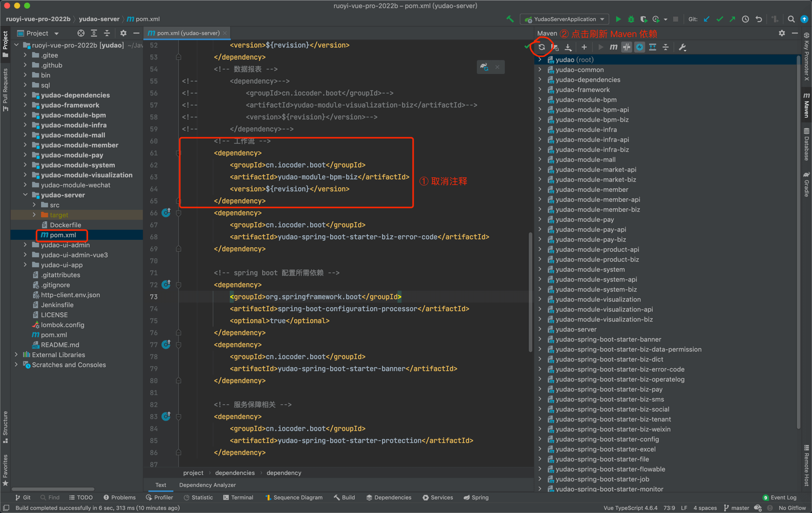Viewport: 812px width, 513px height.
Task: Expand yudao-server module in Maven panel
Action: pyautogui.click(x=540, y=329)
